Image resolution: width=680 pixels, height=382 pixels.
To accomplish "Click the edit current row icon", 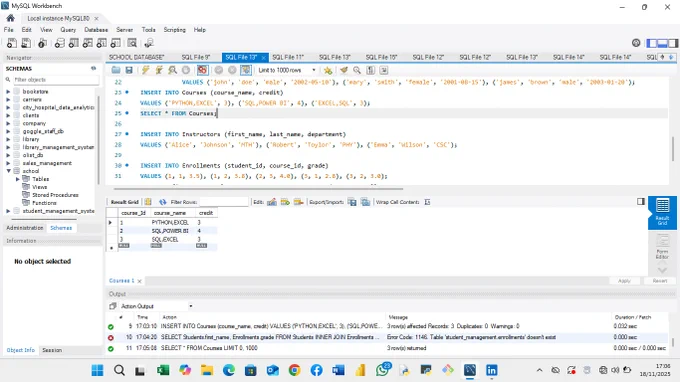I will tap(272, 202).
